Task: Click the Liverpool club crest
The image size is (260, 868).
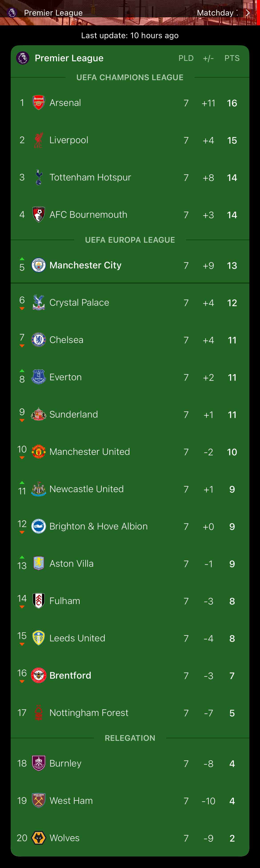Action: (x=38, y=140)
